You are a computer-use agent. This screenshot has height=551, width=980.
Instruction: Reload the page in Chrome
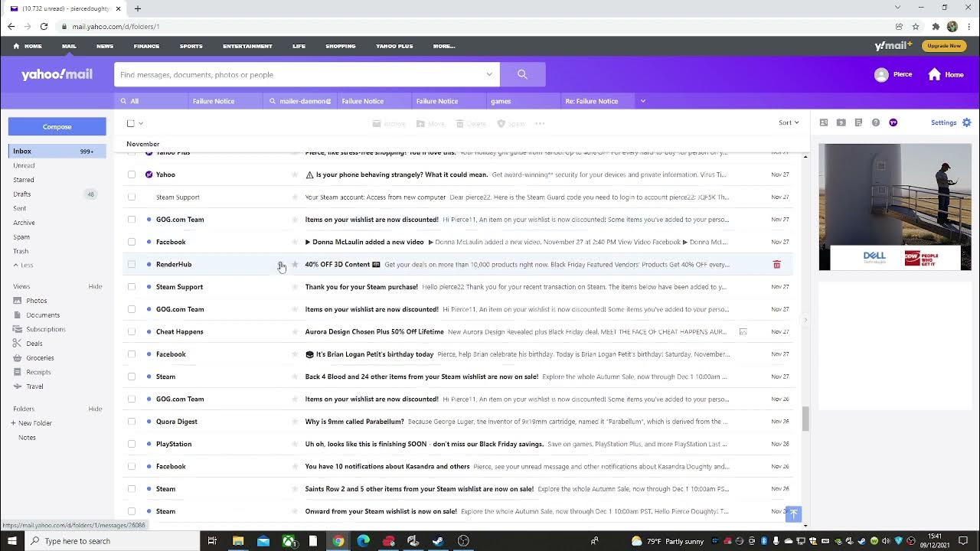[x=44, y=26]
